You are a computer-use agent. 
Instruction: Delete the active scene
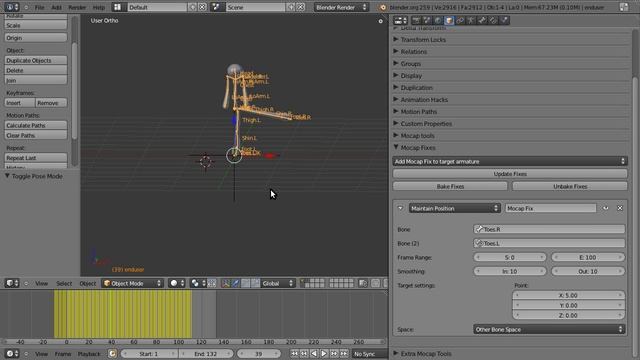coord(301,7)
